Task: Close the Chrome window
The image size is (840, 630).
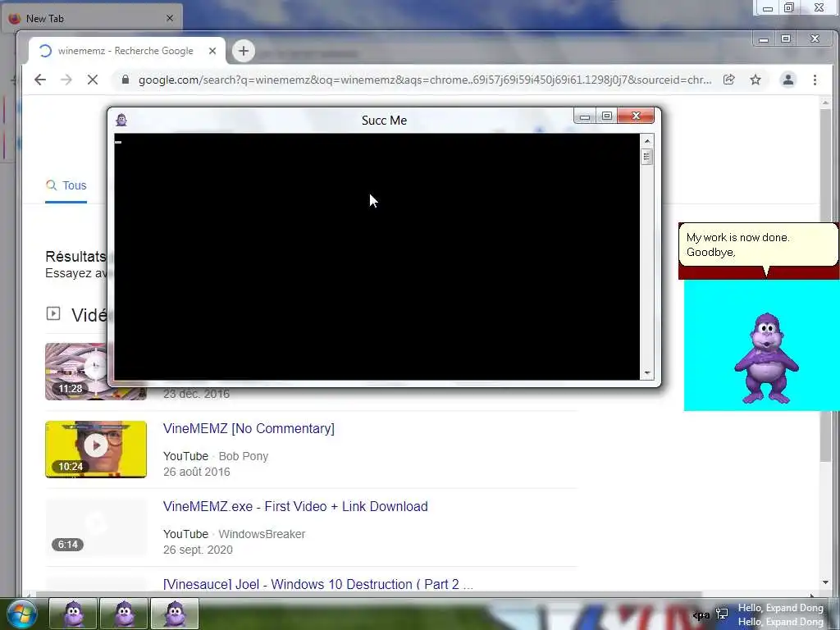Action: coord(815,39)
